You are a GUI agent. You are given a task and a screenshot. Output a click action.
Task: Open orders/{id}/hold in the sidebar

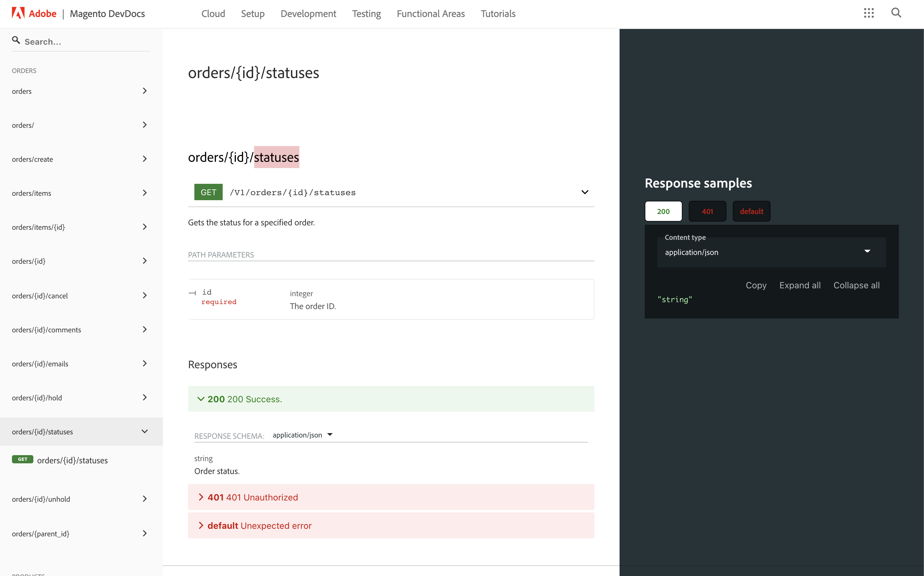(36, 397)
